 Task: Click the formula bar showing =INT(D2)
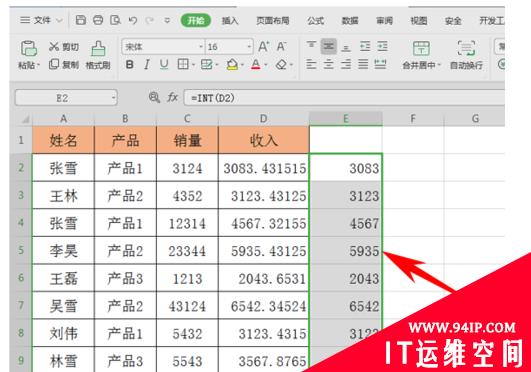click(x=344, y=98)
